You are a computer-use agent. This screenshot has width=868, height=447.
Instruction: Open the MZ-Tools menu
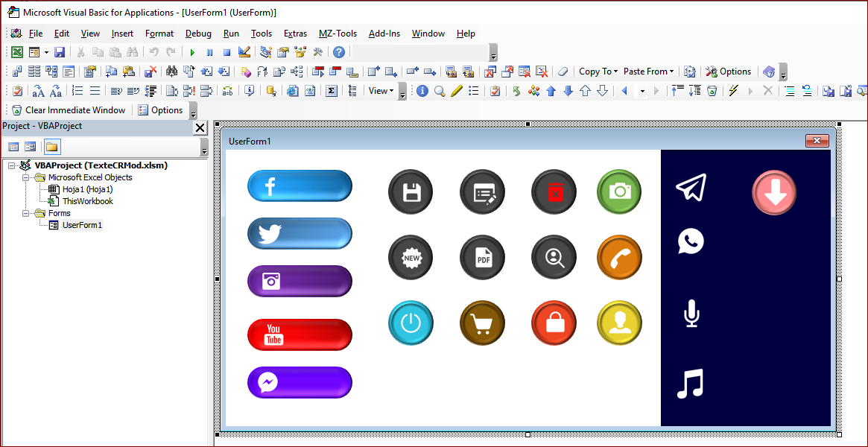[x=338, y=34]
